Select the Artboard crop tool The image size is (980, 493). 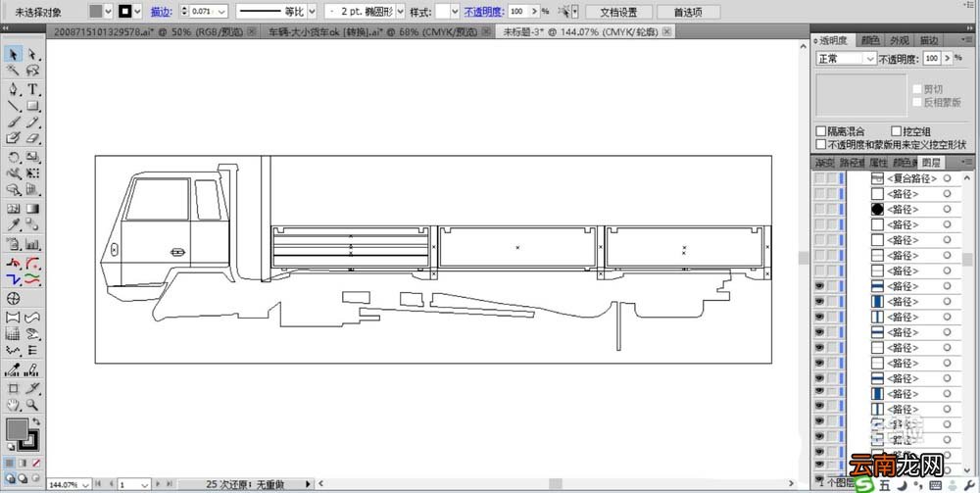click(14, 388)
